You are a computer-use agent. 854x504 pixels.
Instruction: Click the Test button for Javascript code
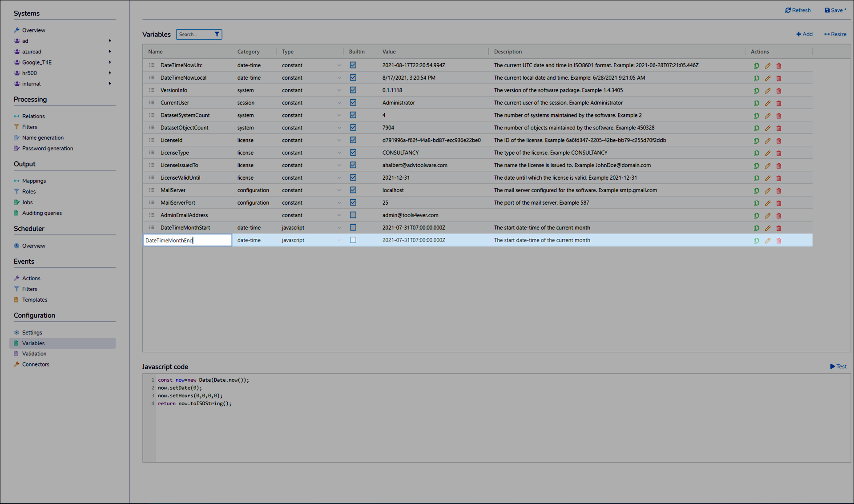(838, 367)
